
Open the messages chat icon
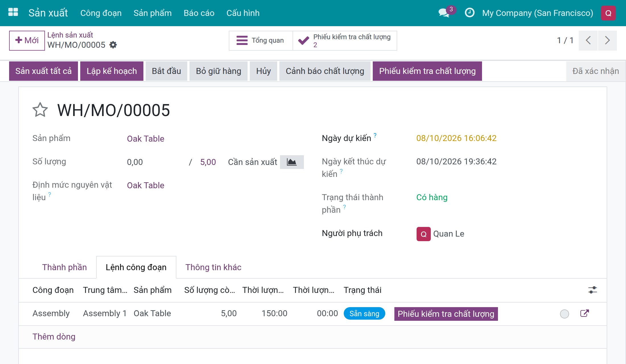click(444, 13)
